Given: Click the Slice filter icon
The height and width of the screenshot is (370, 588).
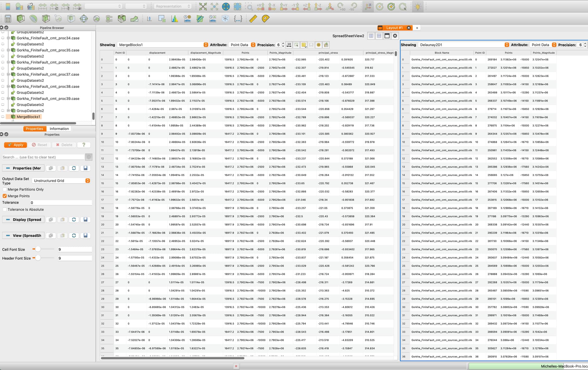Looking at the screenshot, I should 46,19.
